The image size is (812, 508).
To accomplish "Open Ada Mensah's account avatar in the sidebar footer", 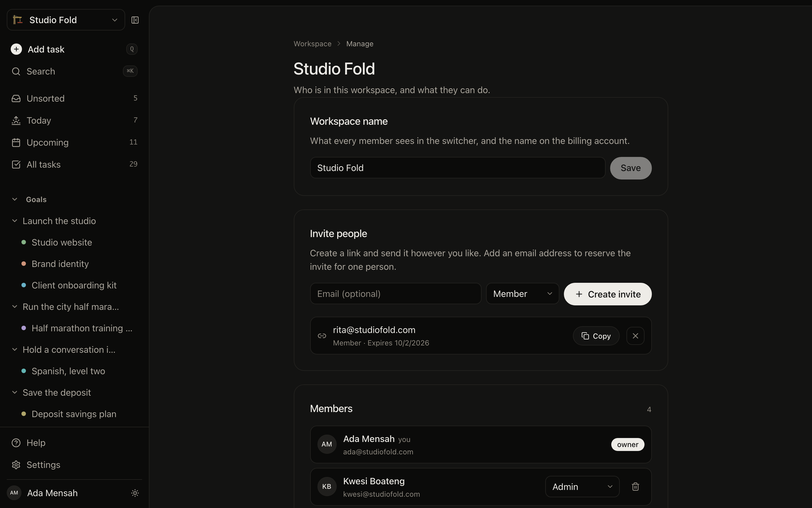I will (x=14, y=493).
